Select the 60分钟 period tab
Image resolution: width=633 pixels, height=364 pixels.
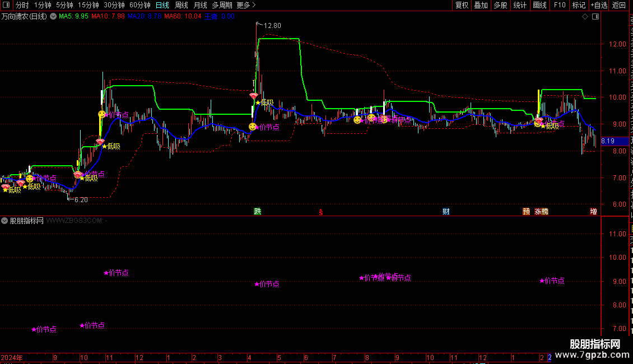tap(140, 5)
